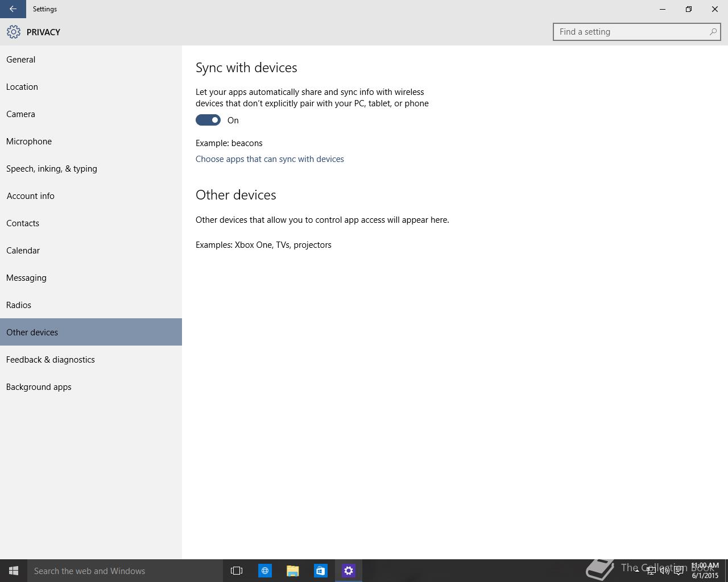The height and width of the screenshot is (582, 728).
Task: Open the Account info page
Action: 91,196
